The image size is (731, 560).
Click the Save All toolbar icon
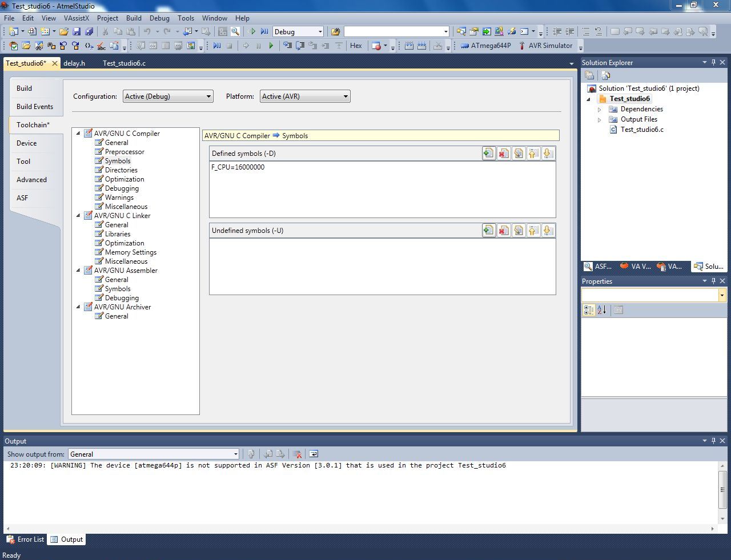click(x=89, y=31)
